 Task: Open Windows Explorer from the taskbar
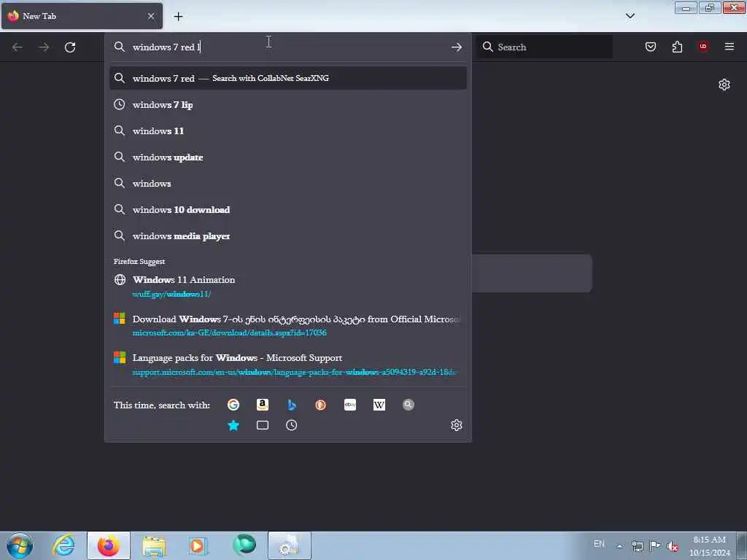pyautogui.click(x=154, y=545)
